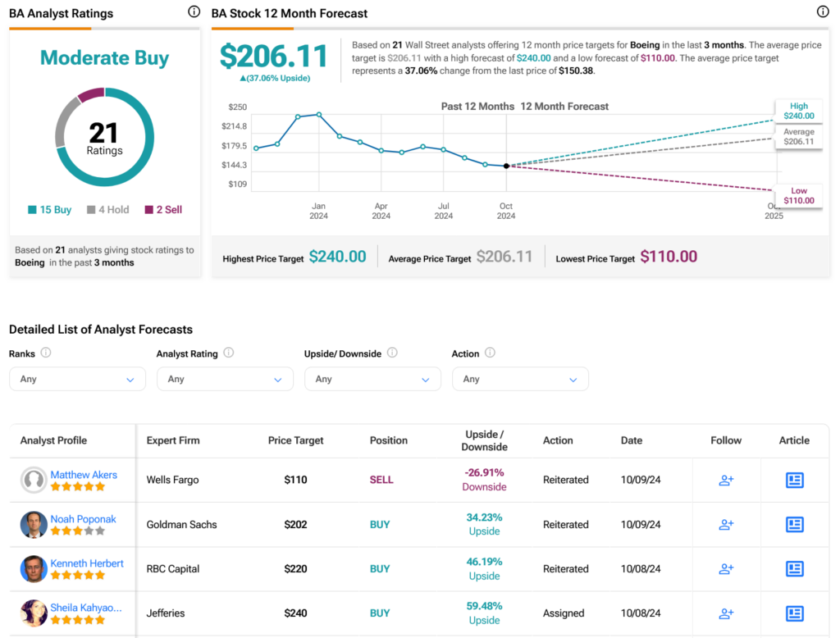Open article for Jefferies rating
Screen dimensions: 840x638
(794, 613)
